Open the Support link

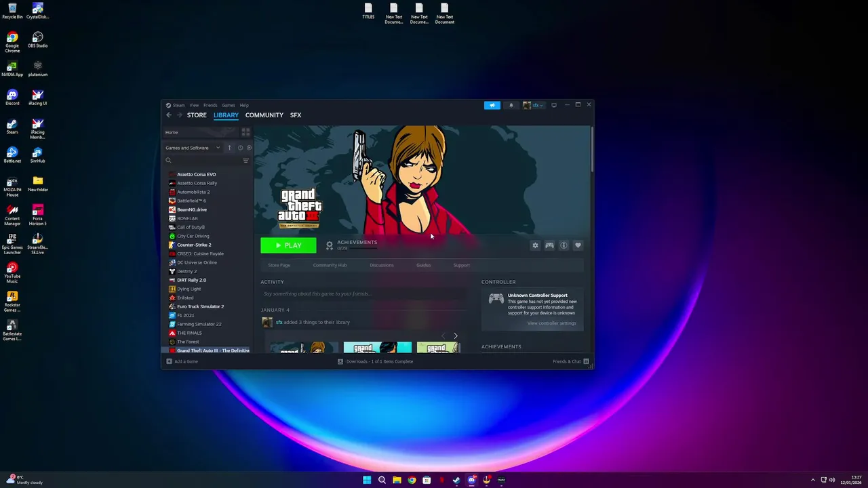(462, 265)
